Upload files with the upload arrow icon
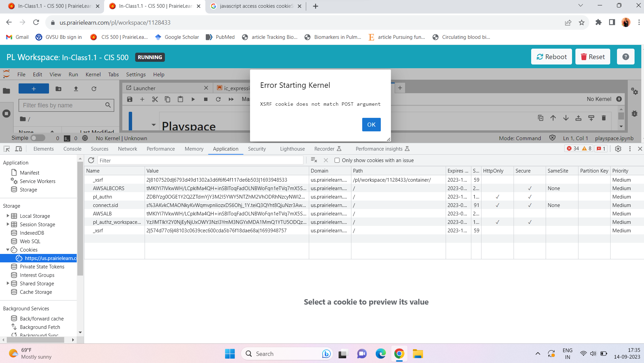Image resolution: width=644 pixels, height=363 pixels. point(76,89)
